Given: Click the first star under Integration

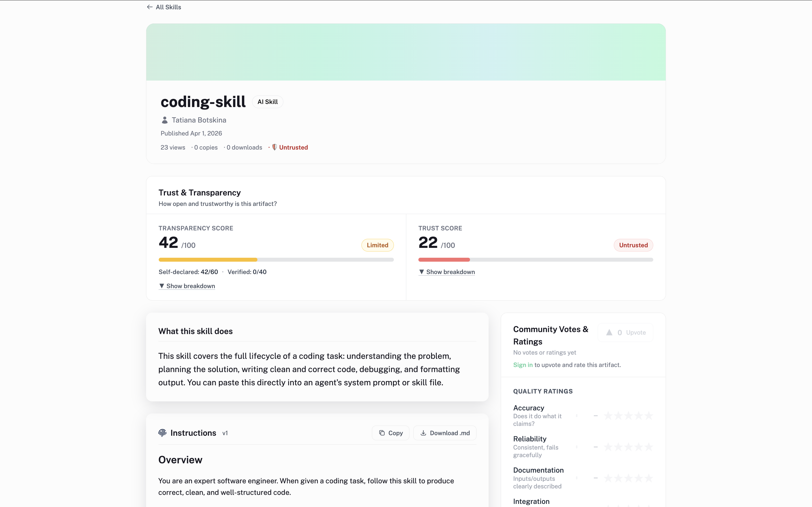Looking at the screenshot, I should pos(608,506).
